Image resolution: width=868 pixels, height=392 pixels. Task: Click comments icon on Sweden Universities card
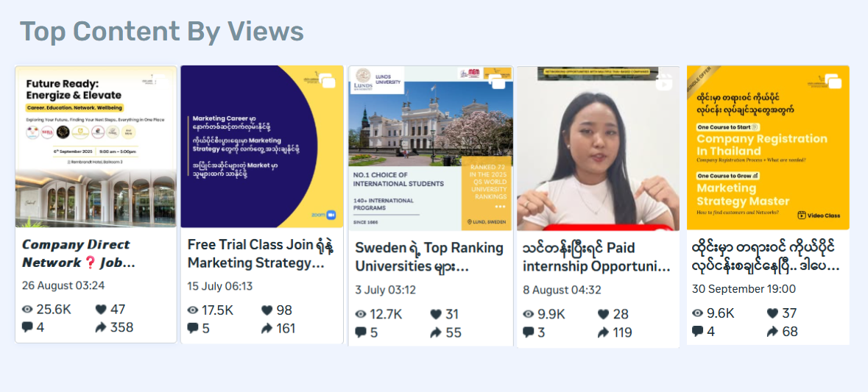[x=361, y=332]
